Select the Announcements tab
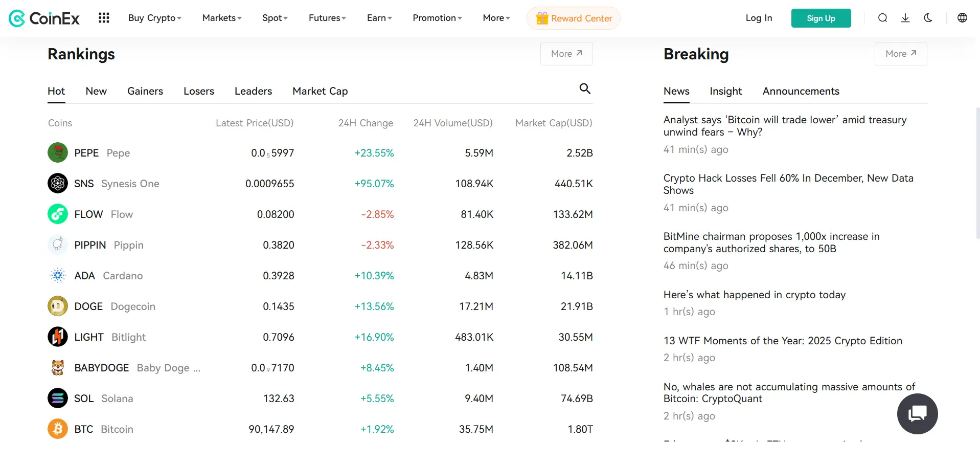Image resolution: width=980 pixels, height=464 pixels. (x=801, y=91)
